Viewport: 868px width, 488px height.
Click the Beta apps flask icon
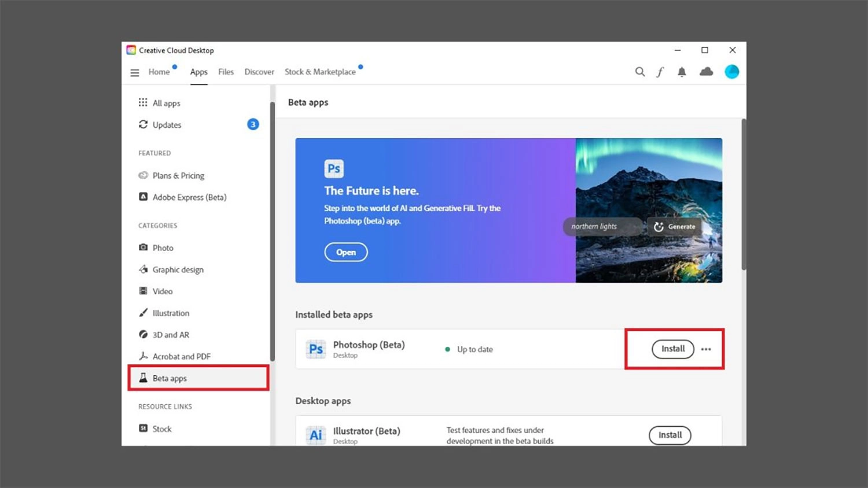point(143,378)
